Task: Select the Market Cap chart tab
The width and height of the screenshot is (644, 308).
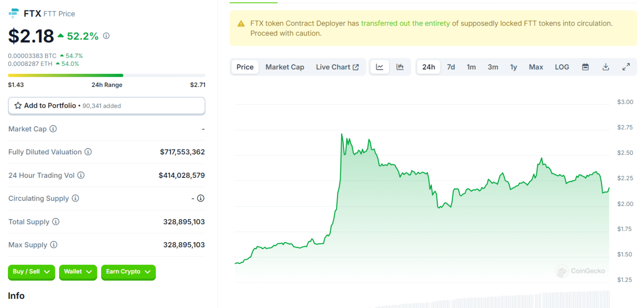Action: click(285, 67)
